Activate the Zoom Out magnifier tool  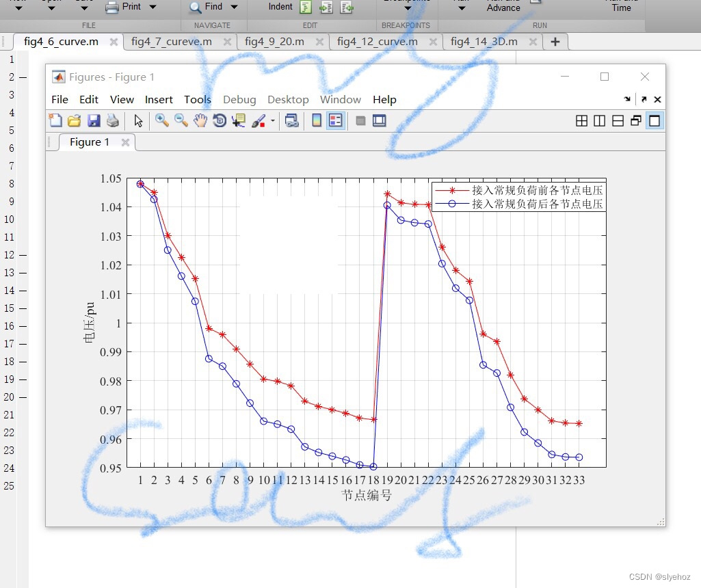pyautogui.click(x=181, y=120)
